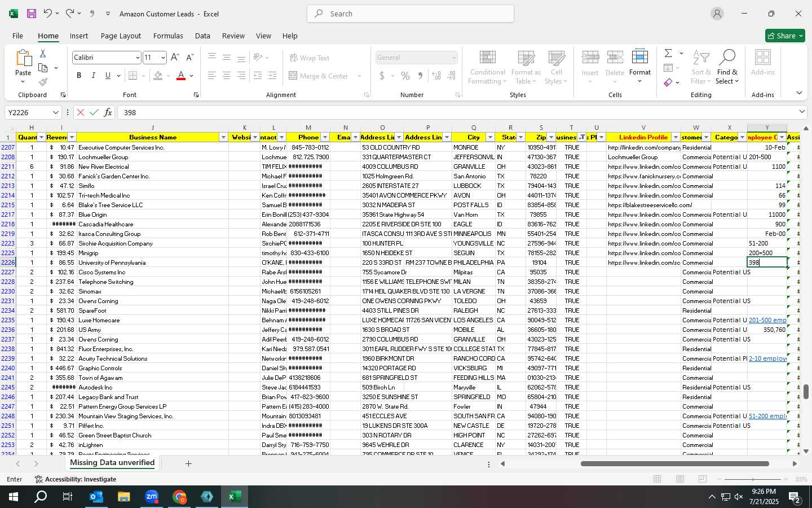The height and width of the screenshot is (508, 812).
Task: Decrease font size with the smaller A icon
Action: tap(189, 58)
